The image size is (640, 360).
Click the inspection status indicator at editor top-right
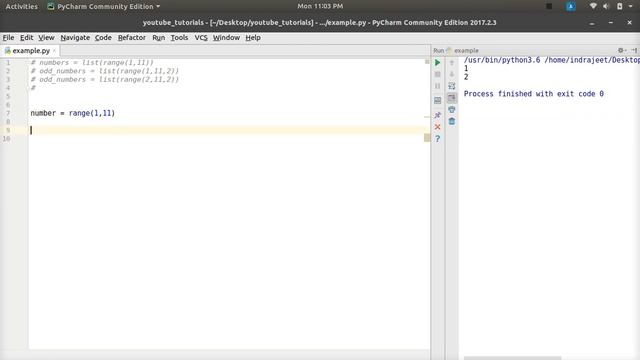coord(427,62)
